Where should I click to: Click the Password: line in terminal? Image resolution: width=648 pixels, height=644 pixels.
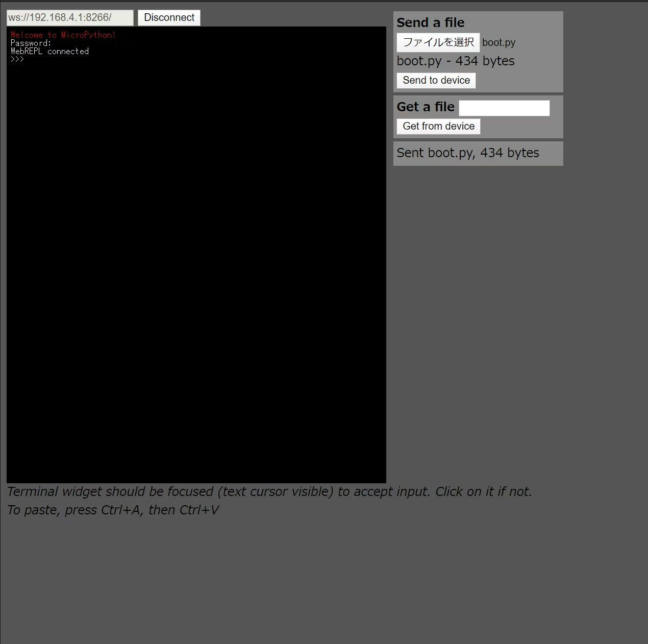click(31, 43)
